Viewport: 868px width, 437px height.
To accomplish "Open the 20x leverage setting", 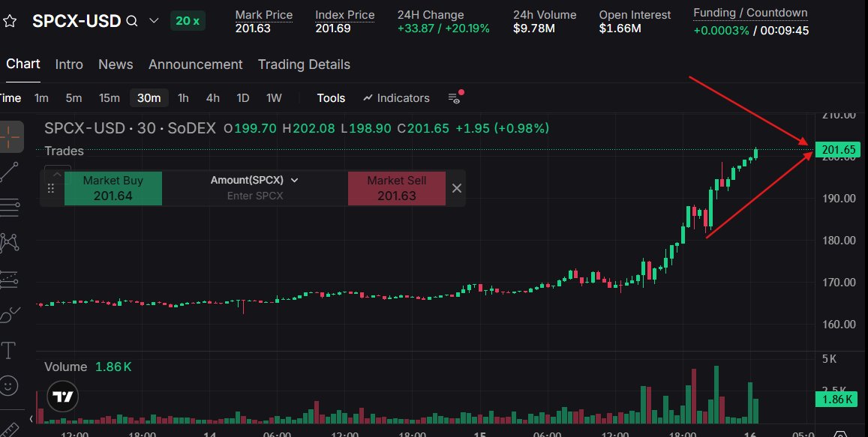I will pos(188,21).
